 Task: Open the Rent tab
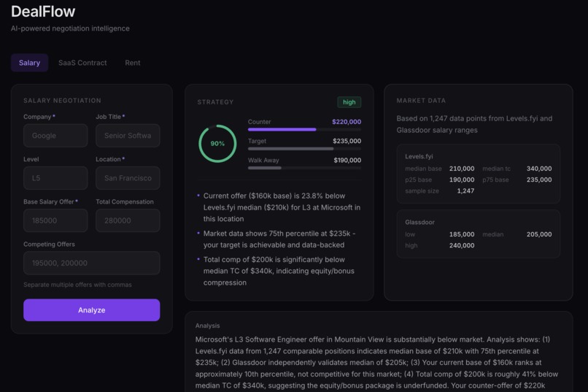(132, 63)
